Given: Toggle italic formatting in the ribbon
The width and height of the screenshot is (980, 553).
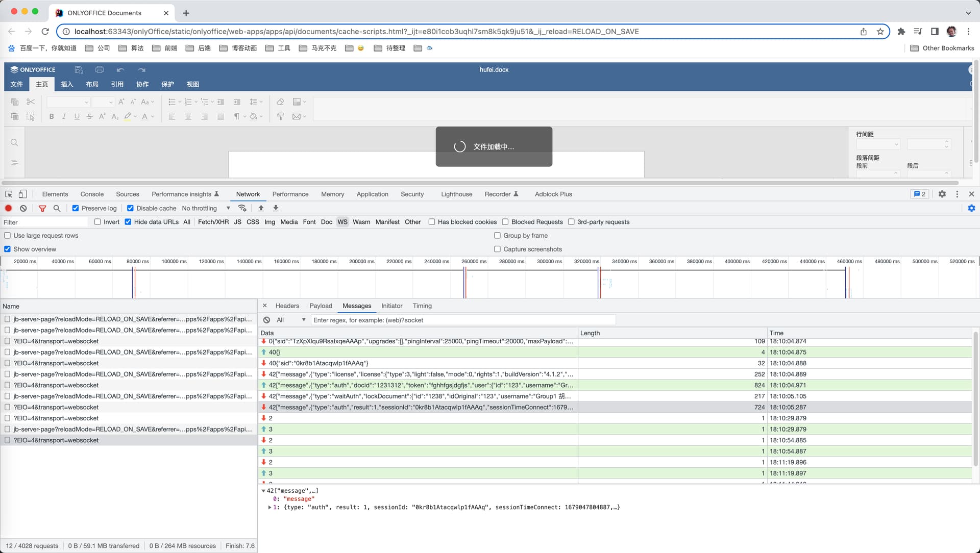Looking at the screenshot, I should click(x=64, y=116).
